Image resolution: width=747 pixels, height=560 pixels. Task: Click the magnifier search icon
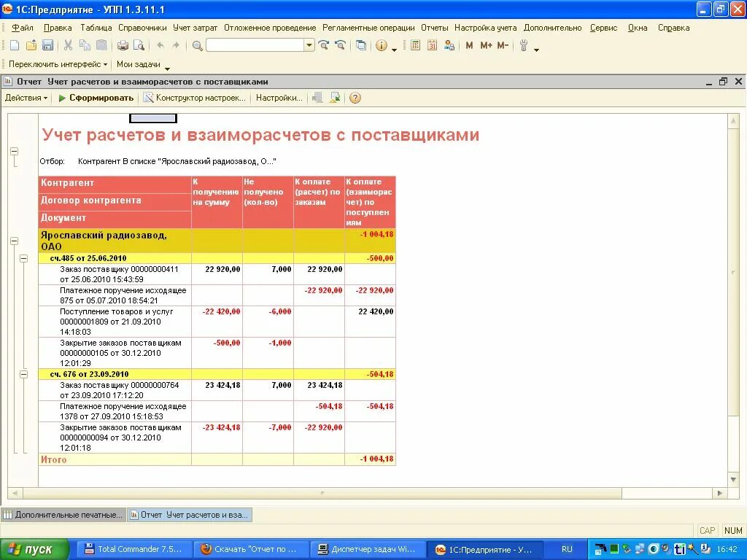(x=197, y=46)
